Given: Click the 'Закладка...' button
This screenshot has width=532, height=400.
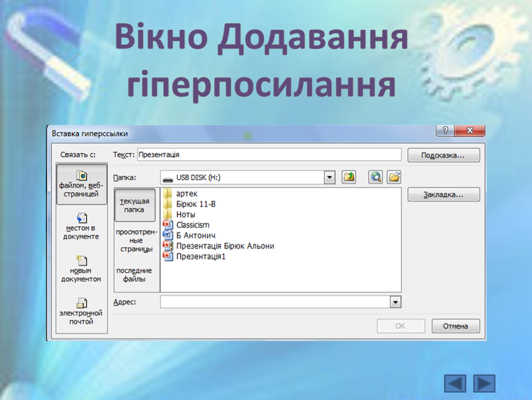Looking at the screenshot, I should point(444,194).
